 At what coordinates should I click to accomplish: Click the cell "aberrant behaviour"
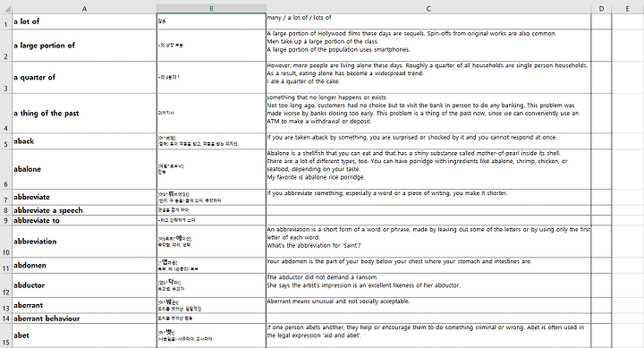pos(84,318)
